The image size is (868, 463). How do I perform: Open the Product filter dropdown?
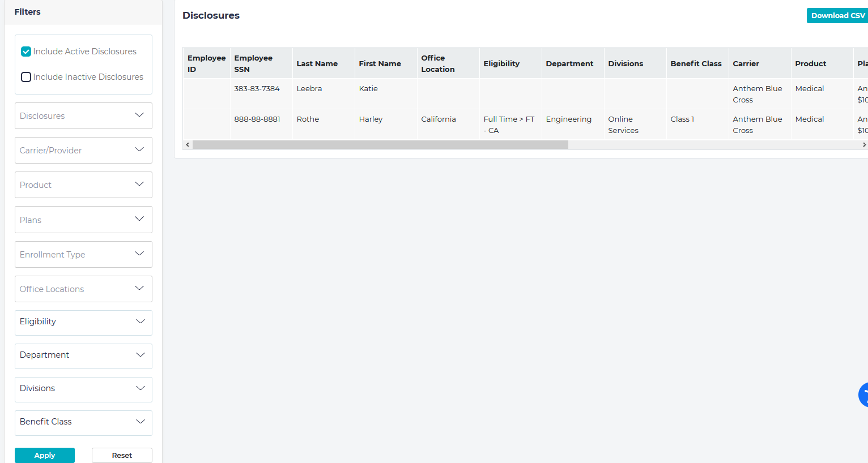coord(83,185)
